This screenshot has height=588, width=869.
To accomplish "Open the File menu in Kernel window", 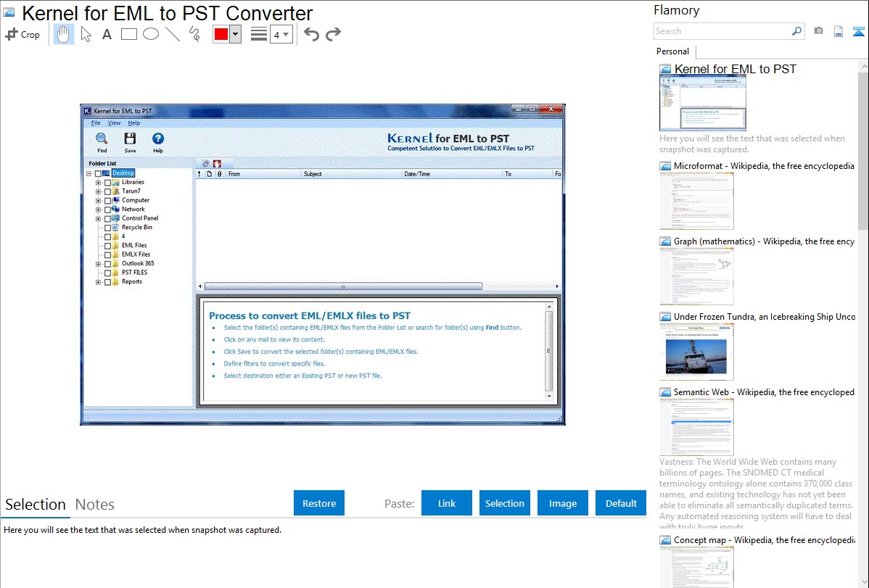I will 96,123.
